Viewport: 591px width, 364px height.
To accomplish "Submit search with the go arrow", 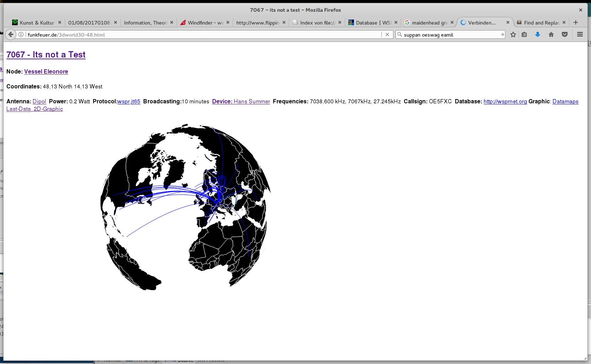I will (502, 34).
